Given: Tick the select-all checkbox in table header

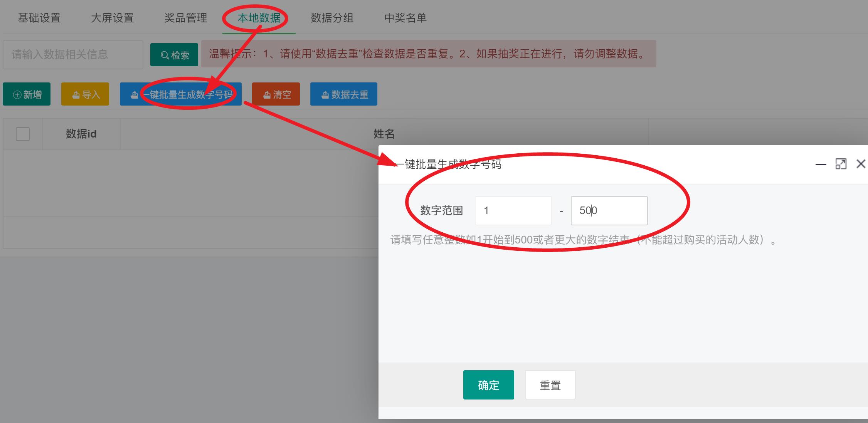Looking at the screenshot, I should point(23,134).
